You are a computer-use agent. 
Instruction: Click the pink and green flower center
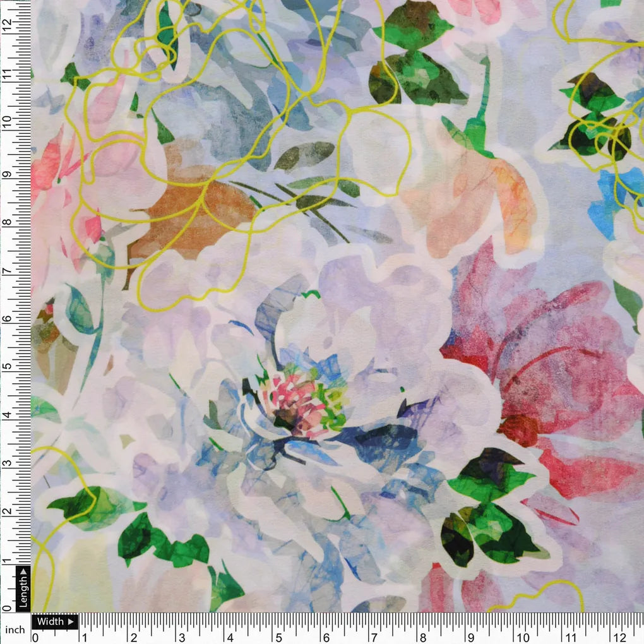pyautogui.click(x=297, y=398)
